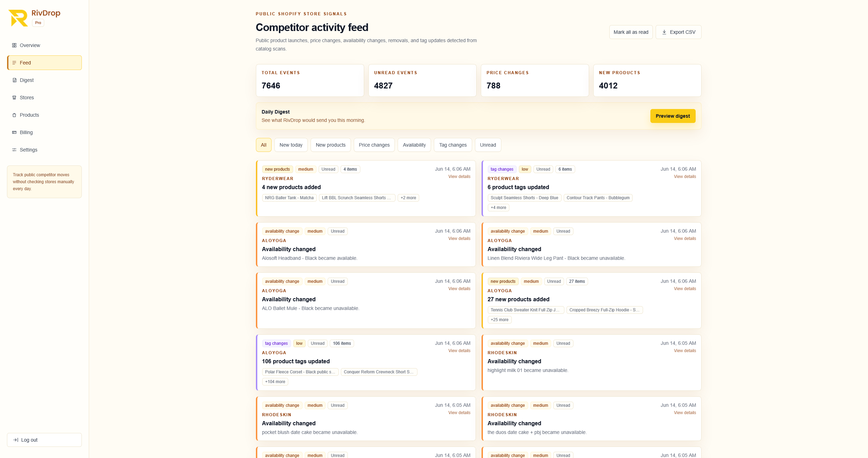Screen dimensions: 868x458
Task: Open Settings from the sidebar
Action: click(44, 150)
